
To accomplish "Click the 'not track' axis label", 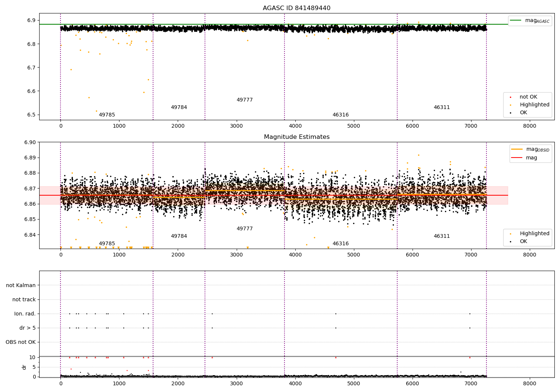I will (x=24, y=299).
